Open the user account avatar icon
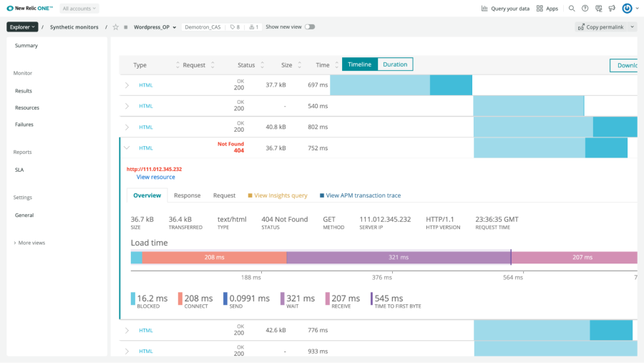Image resolution: width=644 pixels, height=363 pixels. 627,8
